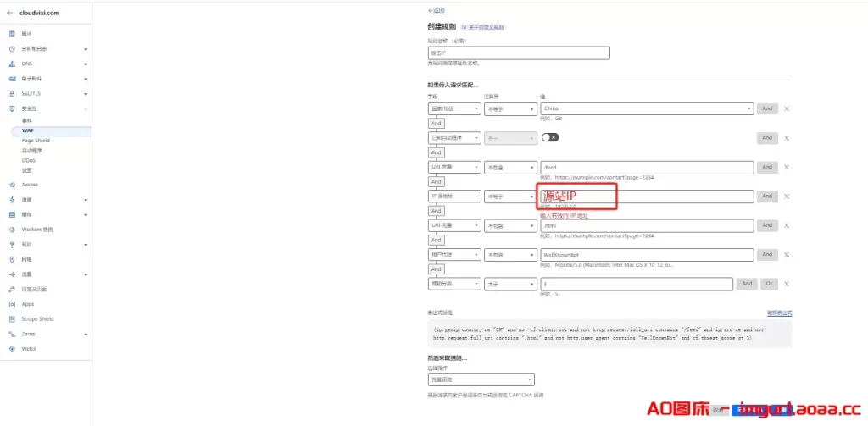The image size is (868, 426).
Task: Click the Workers Routes diamond icon
Action: 12,230
